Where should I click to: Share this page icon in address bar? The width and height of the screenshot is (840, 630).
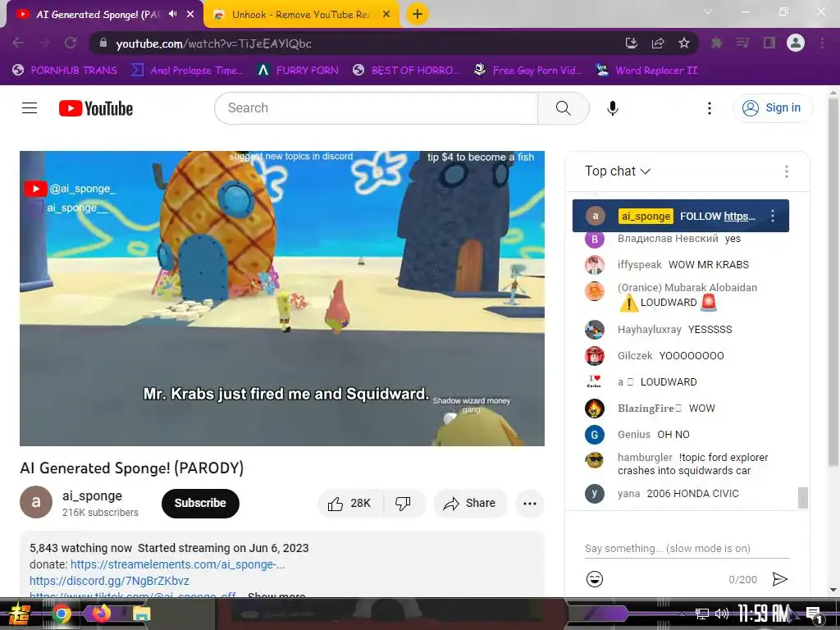(x=658, y=43)
